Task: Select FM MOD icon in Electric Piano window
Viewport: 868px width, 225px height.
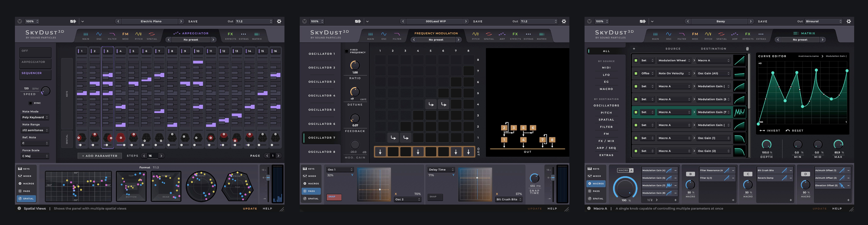Action: tap(125, 36)
